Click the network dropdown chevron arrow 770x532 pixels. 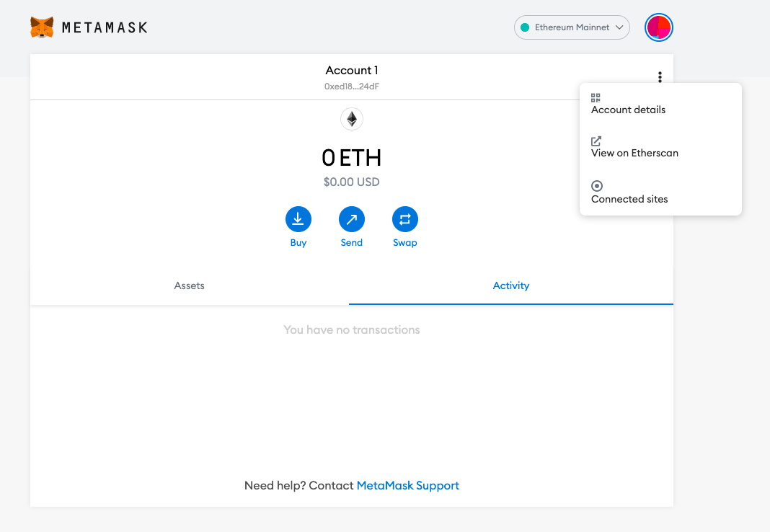619,27
